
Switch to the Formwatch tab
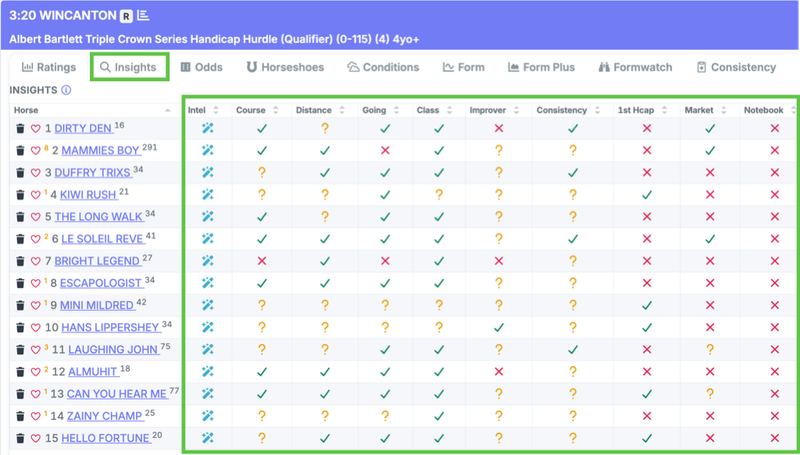point(635,67)
